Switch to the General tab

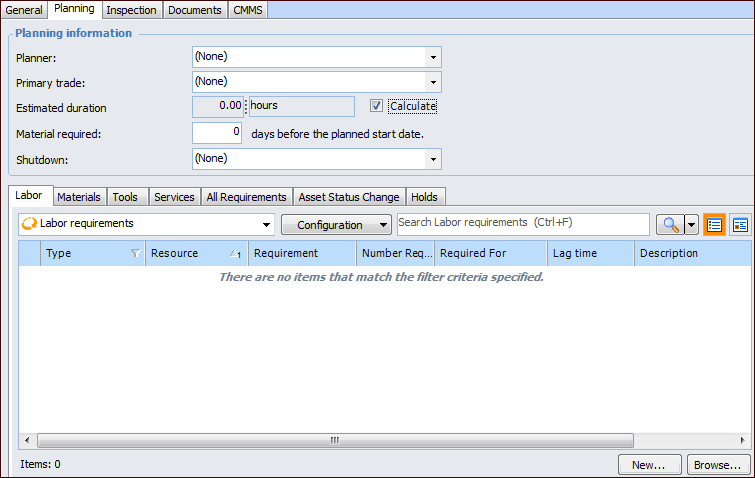click(x=24, y=10)
